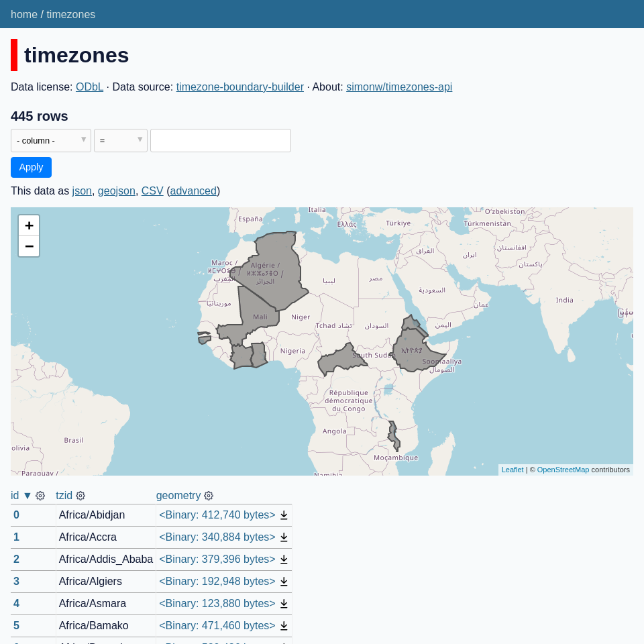Focus the filter value input
The image size is (644, 644).
tap(221, 140)
